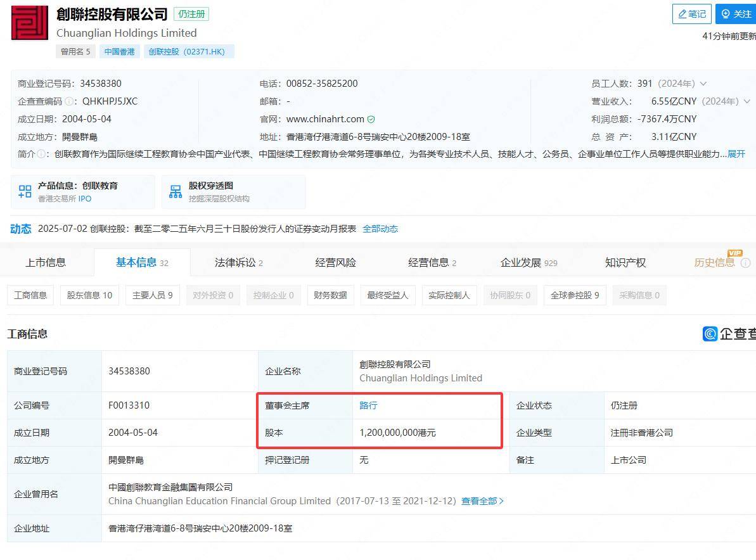
Task: Open the www.chinahrt.com website link
Action: [325, 119]
